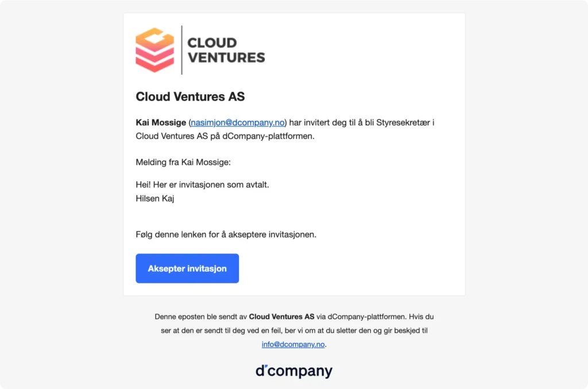Open the info@dcompany.no footer link
The height and width of the screenshot is (389, 588).
tap(293, 345)
